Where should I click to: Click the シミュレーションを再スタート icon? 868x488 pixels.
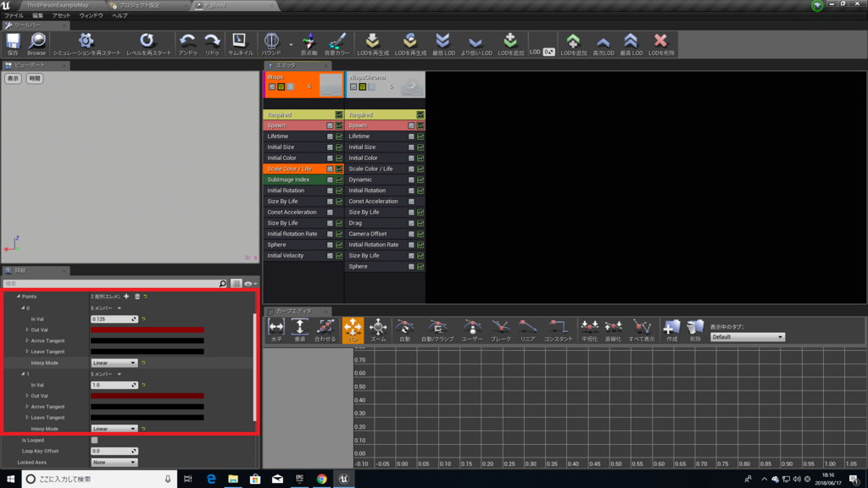point(86,44)
